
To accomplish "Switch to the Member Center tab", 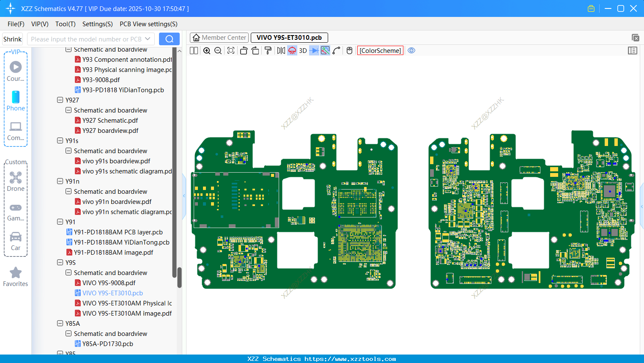I will pos(219,38).
